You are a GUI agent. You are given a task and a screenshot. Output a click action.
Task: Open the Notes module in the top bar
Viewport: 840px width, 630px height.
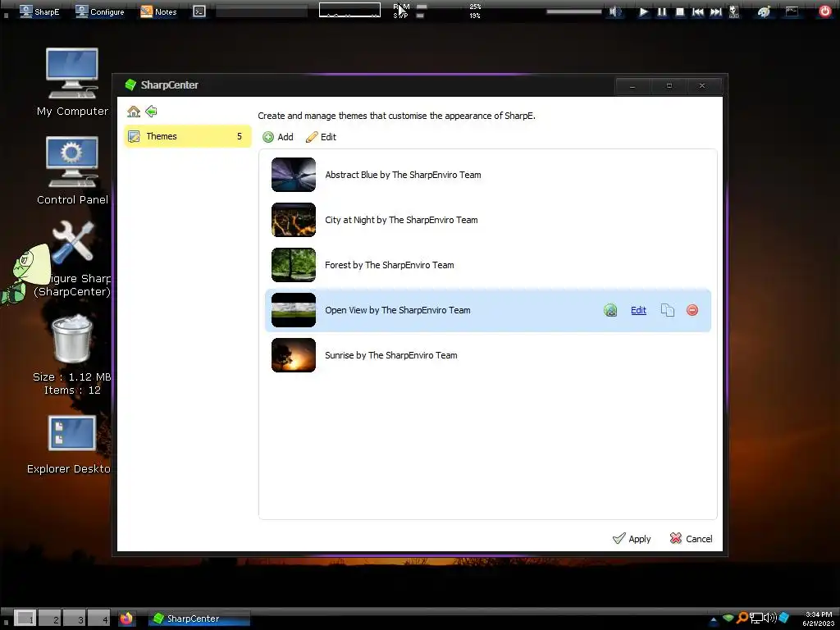click(158, 11)
